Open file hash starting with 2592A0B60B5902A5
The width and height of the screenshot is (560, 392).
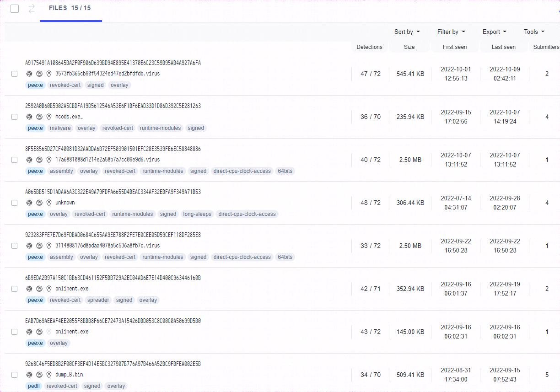click(x=113, y=106)
